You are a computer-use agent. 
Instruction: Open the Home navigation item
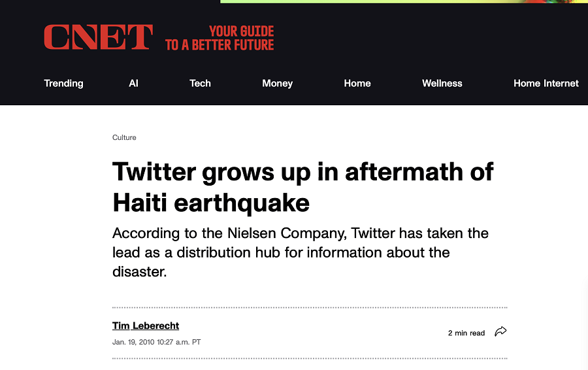click(x=357, y=83)
